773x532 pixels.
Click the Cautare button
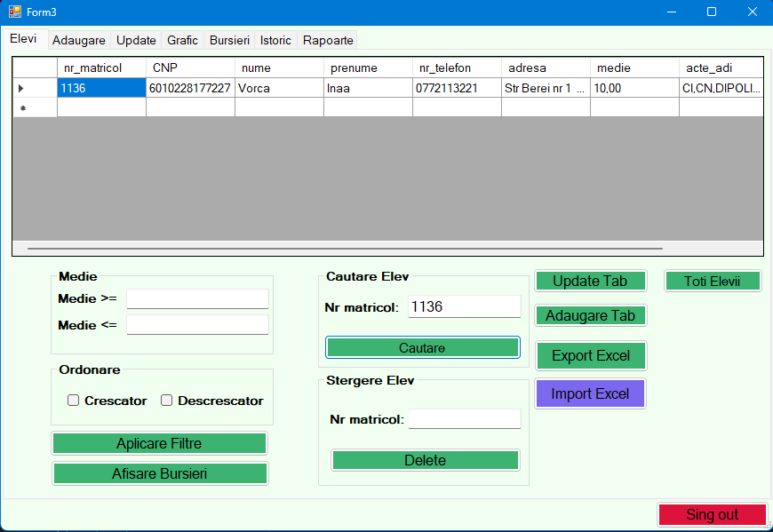pos(422,347)
